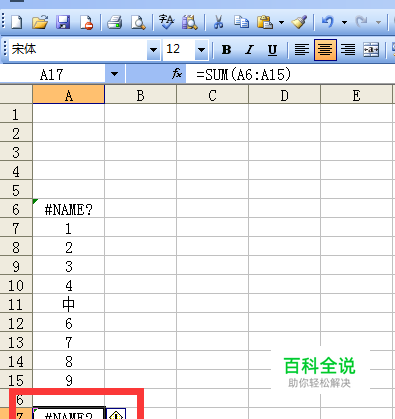This screenshot has height=419, width=395.
Task: Click cell A10 containing 4
Action: (69, 285)
